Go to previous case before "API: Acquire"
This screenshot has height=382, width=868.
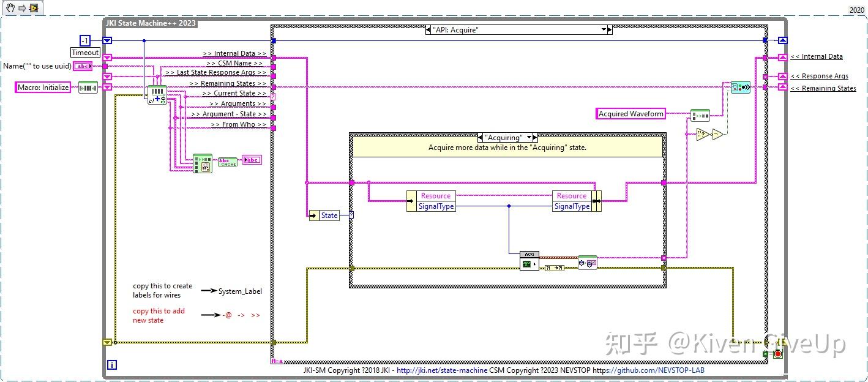click(428, 29)
